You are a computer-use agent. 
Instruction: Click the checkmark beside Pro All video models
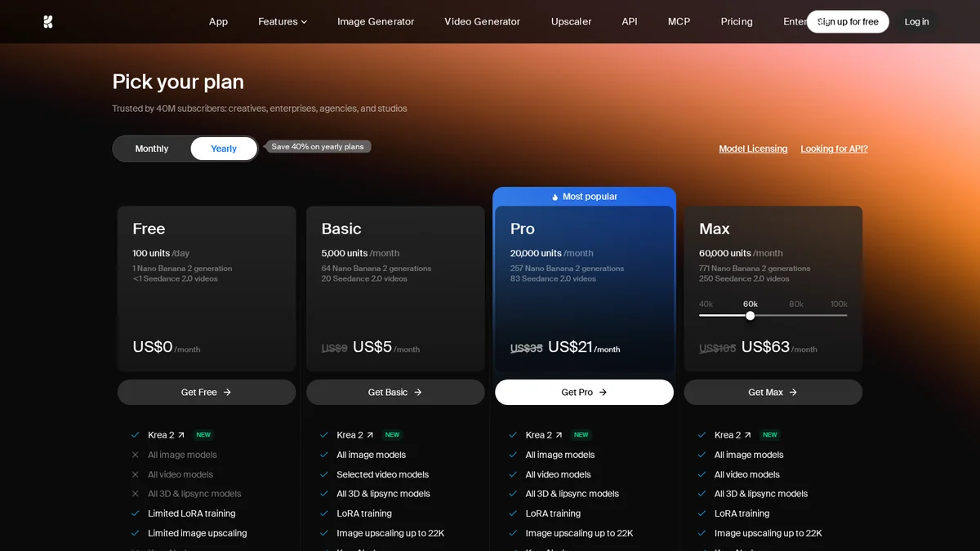[x=513, y=474]
